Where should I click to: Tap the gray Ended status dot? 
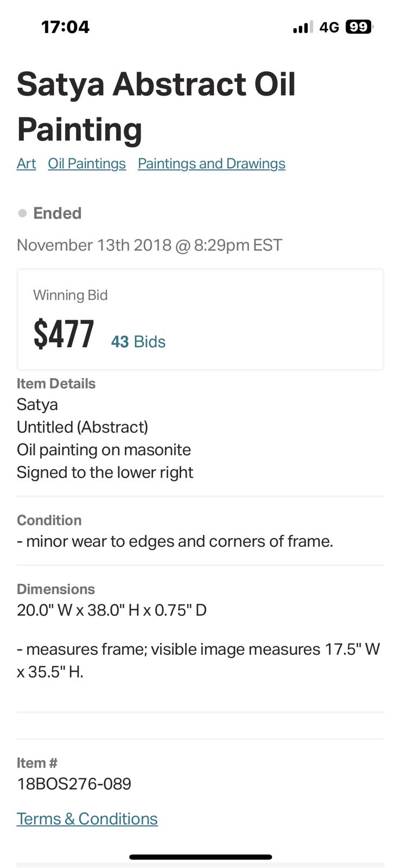(22, 213)
